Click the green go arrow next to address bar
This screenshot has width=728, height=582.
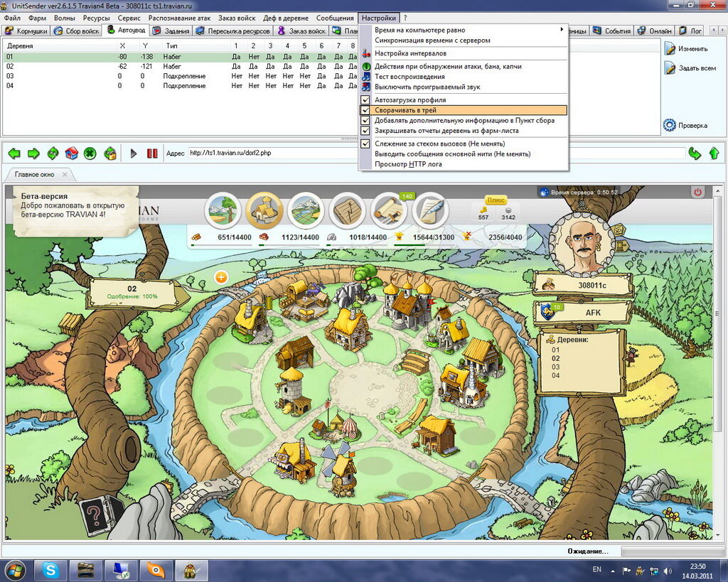click(695, 153)
